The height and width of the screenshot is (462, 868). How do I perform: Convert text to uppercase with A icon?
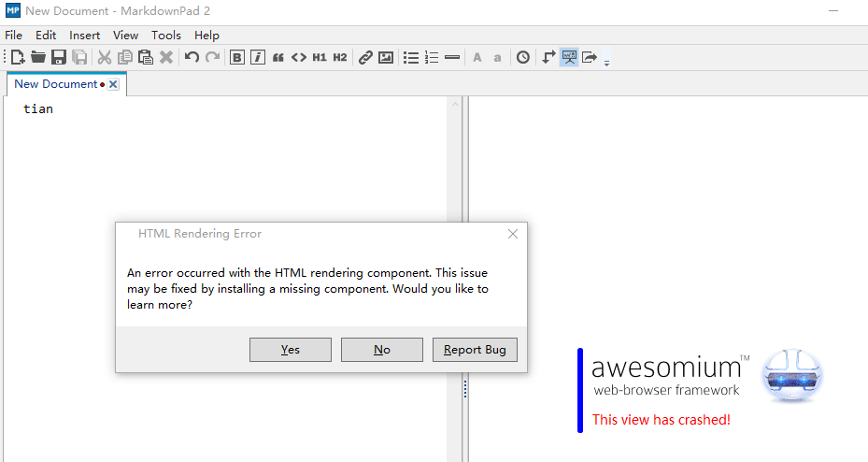[x=477, y=57]
